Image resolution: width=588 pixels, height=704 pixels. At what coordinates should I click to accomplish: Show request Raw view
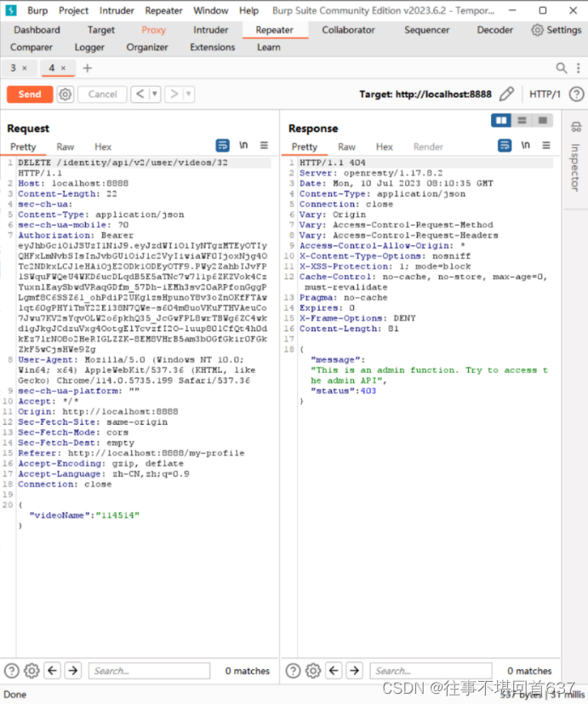tap(65, 146)
